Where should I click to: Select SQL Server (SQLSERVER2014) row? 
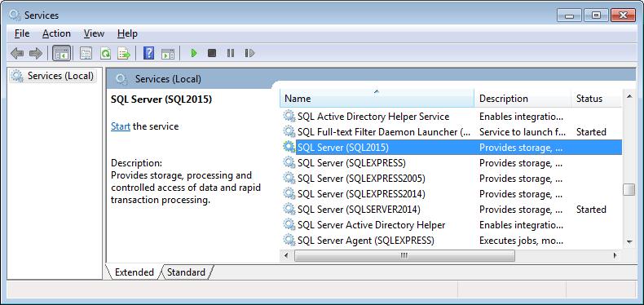tap(452, 210)
